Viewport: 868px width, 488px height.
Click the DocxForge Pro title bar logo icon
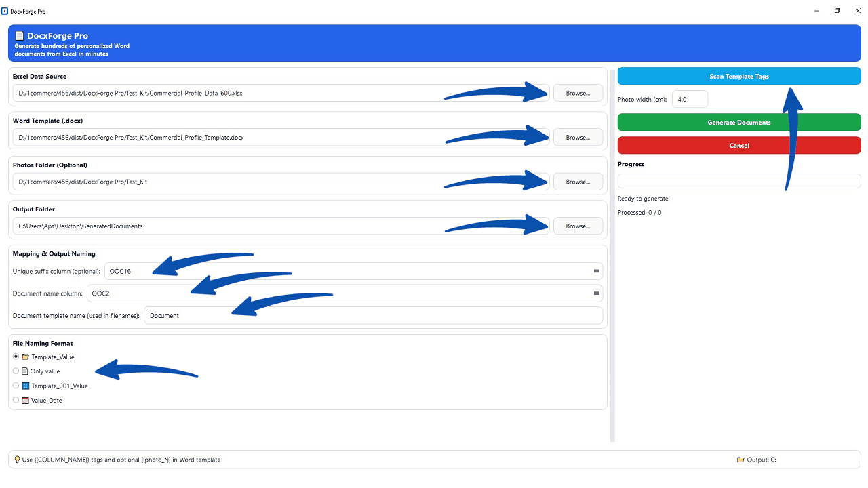pos(5,10)
